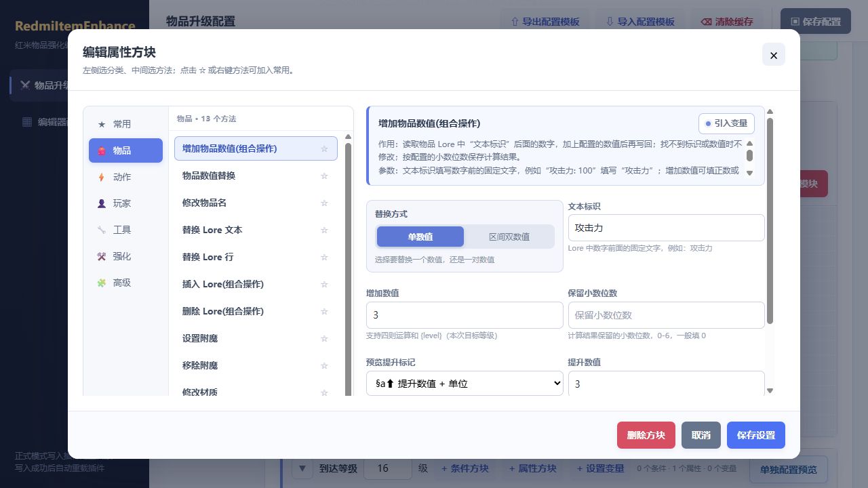This screenshot has width=868, height=488.
Task: Choose 单数值 replace mode
Action: [x=420, y=237]
